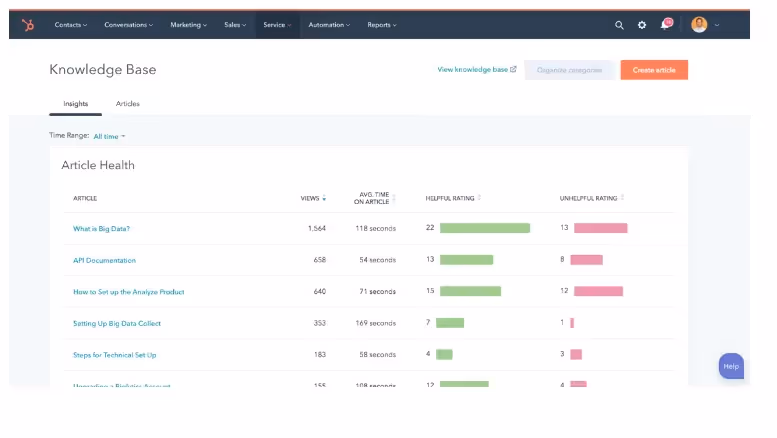Switch to the Articles tab
The width and height of the screenshot is (777, 438).
pyautogui.click(x=127, y=104)
